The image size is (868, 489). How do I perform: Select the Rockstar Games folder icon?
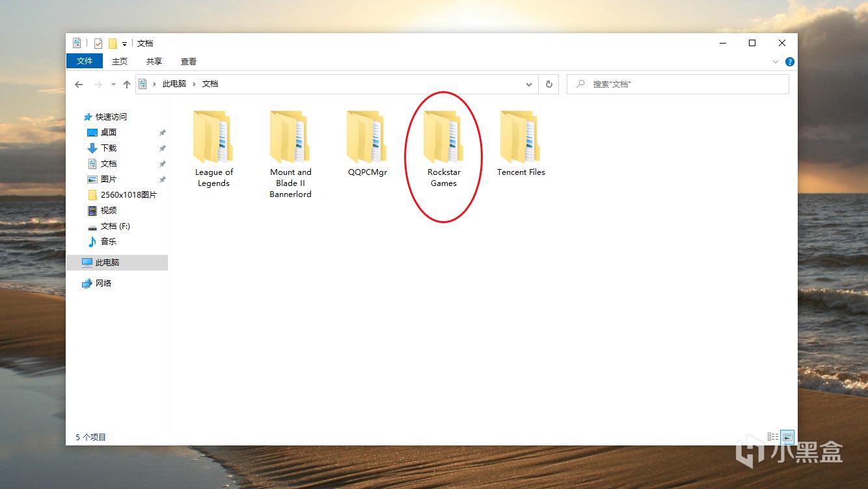click(x=444, y=137)
